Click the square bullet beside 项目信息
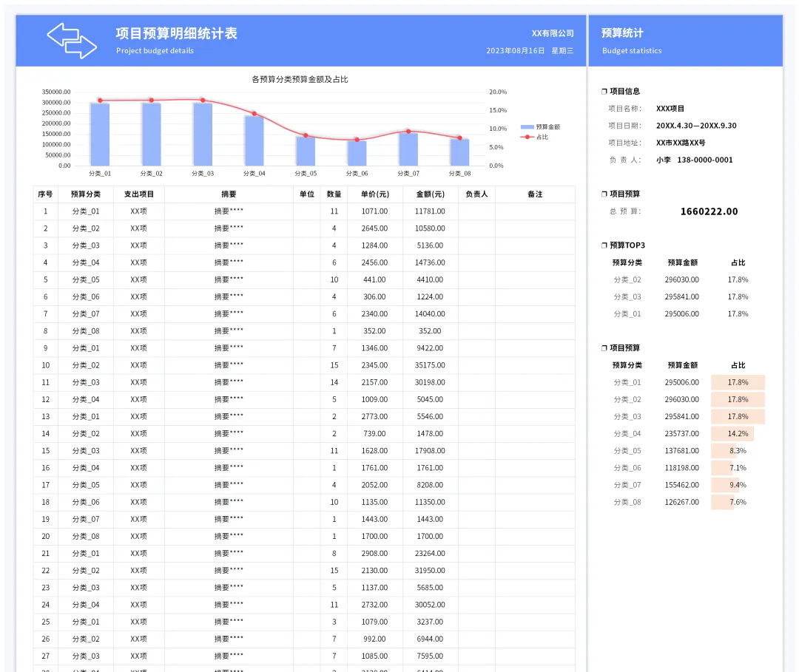The image size is (799, 672). [x=604, y=92]
